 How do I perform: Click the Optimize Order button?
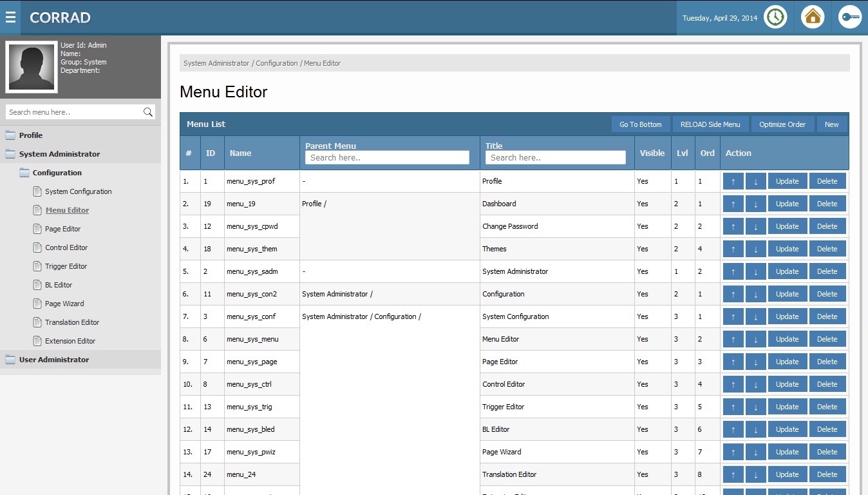[x=782, y=124]
